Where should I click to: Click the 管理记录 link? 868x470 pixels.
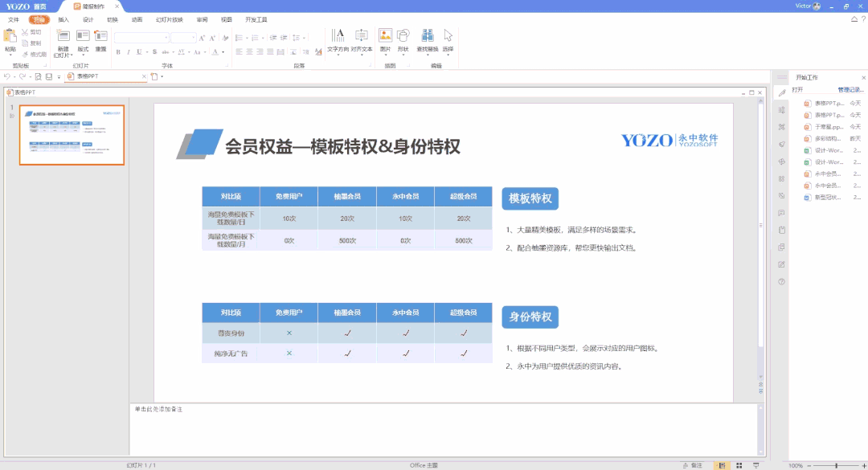point(851,90)
